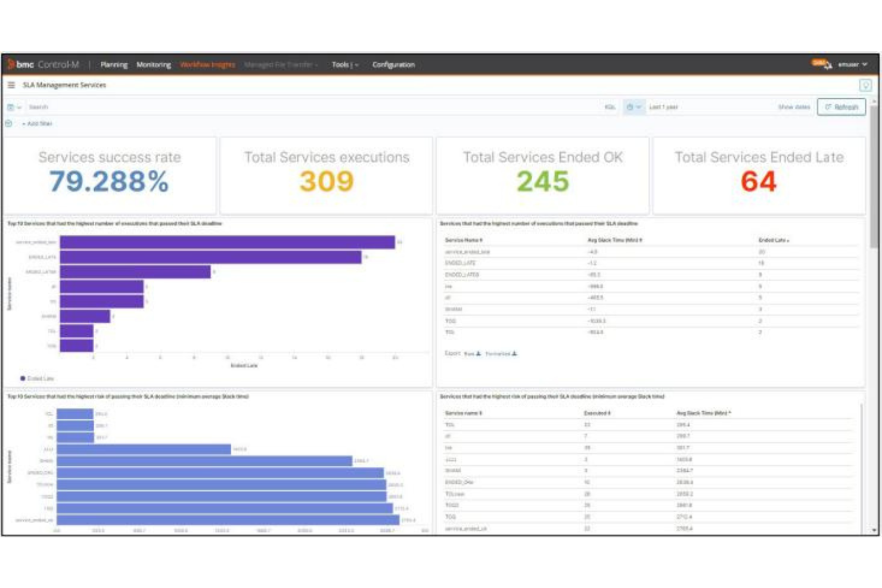The height and width of the screenshot is (588, 882).
Task: Click the Show dates link
Action: 794,108
